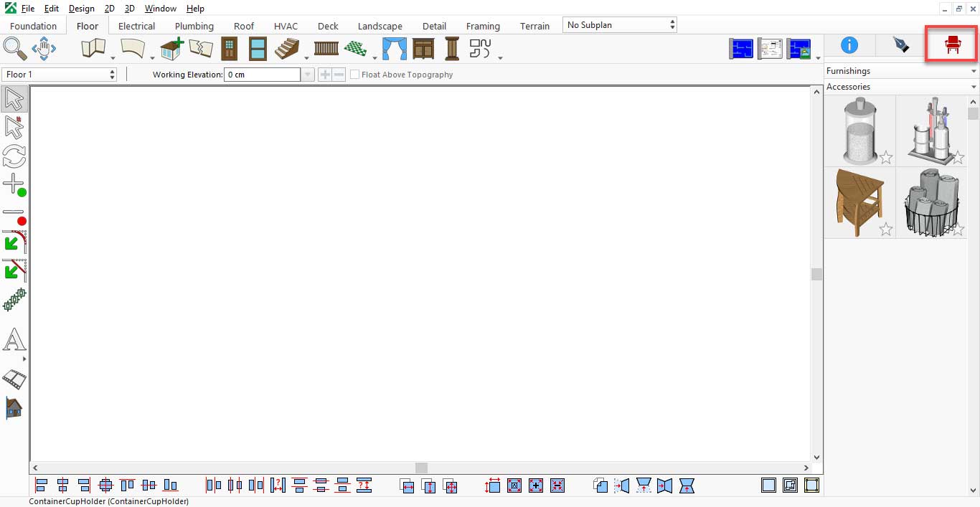Select the Window tool icon
Viewport: 980px width, 507px height.
(x=258, y=49)
